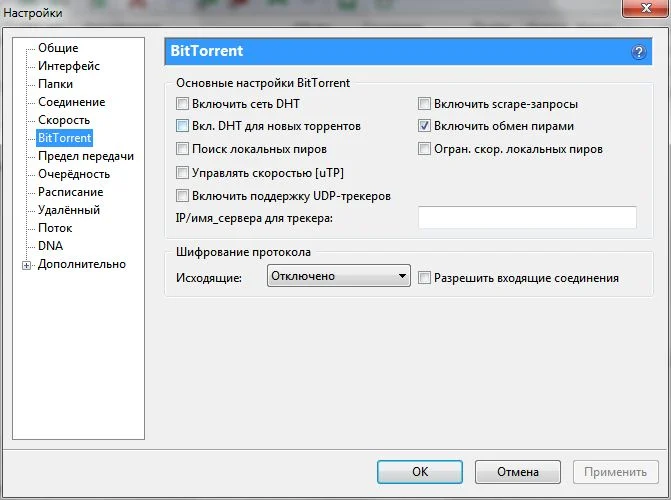Uncheck 'Включить обмен пирами' option
This screenshot has width=671, height=500.
pos(424,126)
